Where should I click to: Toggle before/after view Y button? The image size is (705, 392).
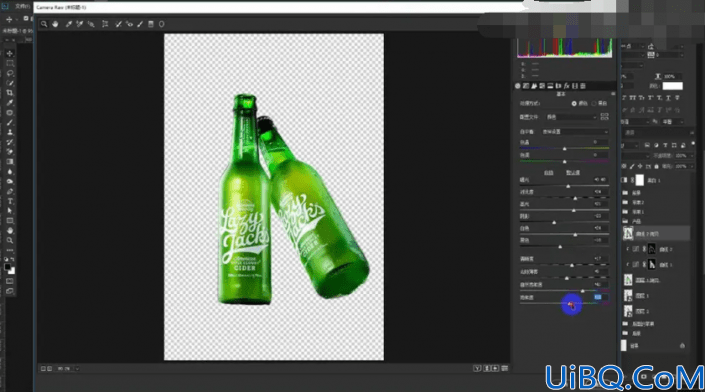[x=477, y=368]
